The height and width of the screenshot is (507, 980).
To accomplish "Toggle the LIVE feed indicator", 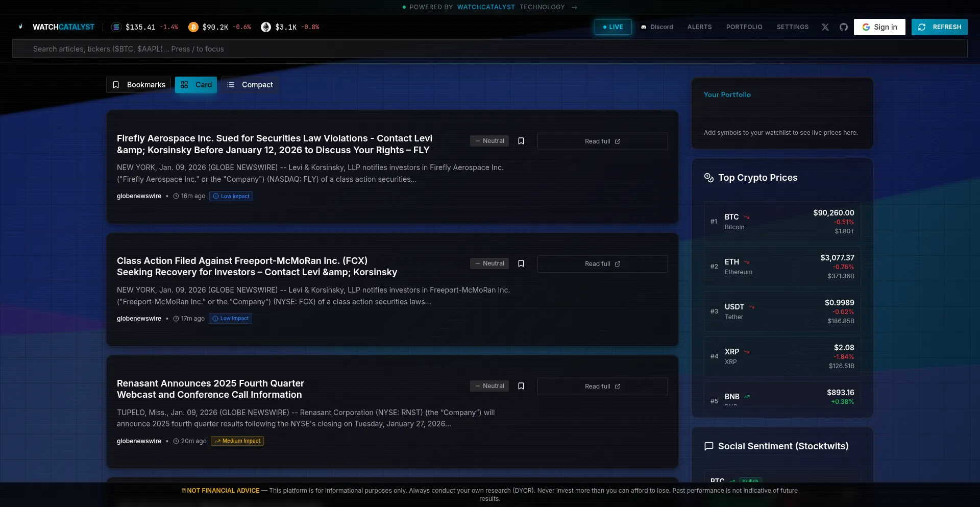I will [612, 27].
